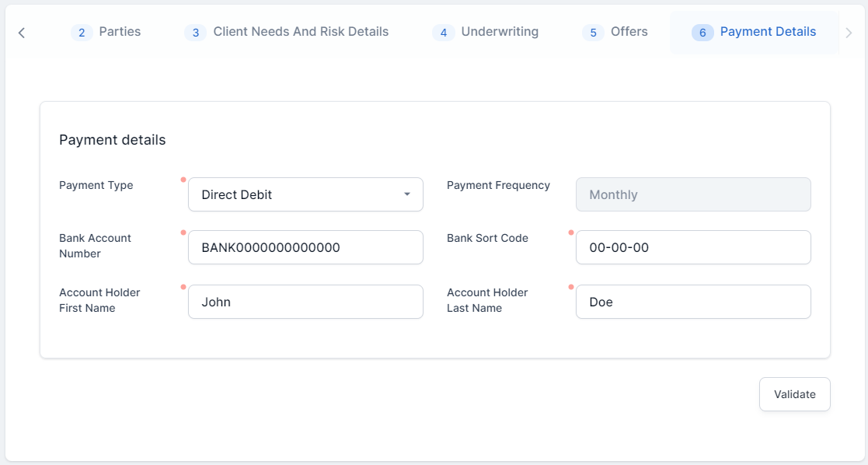Switch to the Underwriting tab
This screenshot has height=465, width=868.
[500, 32]
